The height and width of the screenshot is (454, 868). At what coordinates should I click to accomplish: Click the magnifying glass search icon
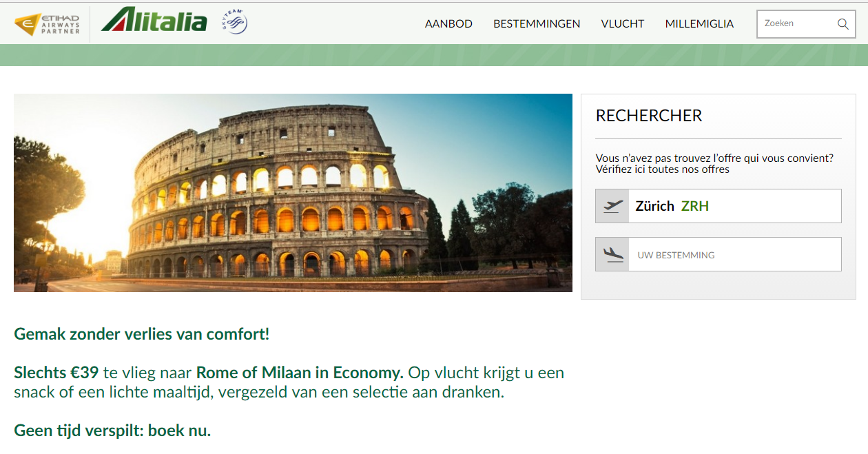(843, 24)
